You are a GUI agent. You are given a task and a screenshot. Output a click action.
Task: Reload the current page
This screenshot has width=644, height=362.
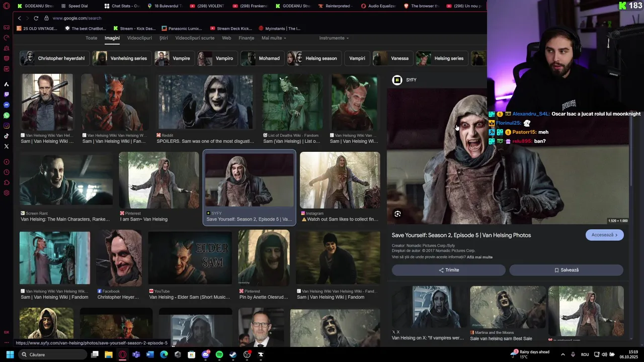36,18
